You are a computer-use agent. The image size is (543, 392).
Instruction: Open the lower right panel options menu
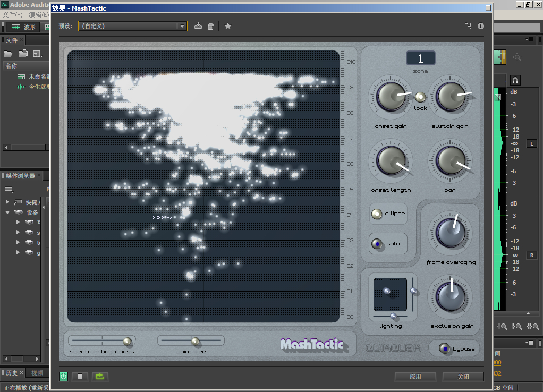pyautogui.click(x=529, y=343)
